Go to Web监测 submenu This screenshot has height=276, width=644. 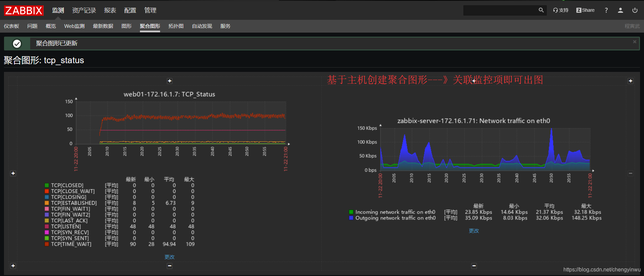74,26
